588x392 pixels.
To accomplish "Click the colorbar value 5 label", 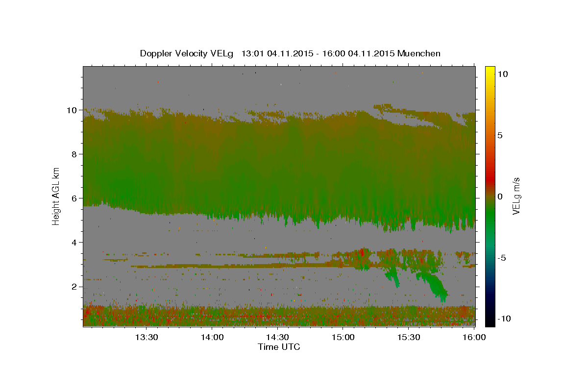I will 500,135.
